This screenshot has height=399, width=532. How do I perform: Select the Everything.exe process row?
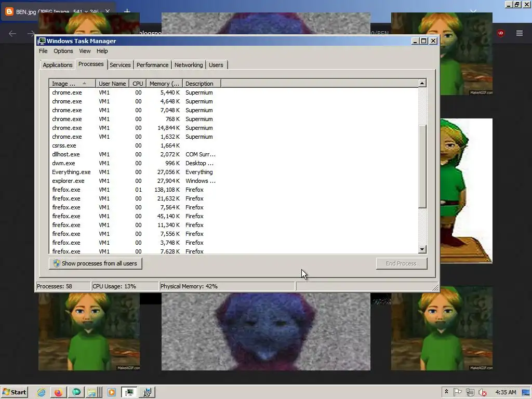(233, 172)
